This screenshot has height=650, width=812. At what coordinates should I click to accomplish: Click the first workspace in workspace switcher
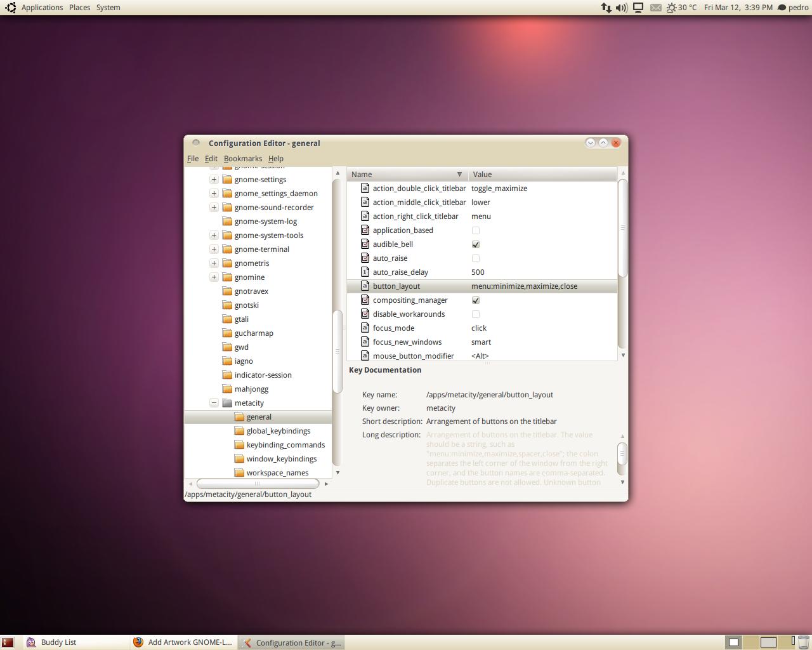click(733, 642)
